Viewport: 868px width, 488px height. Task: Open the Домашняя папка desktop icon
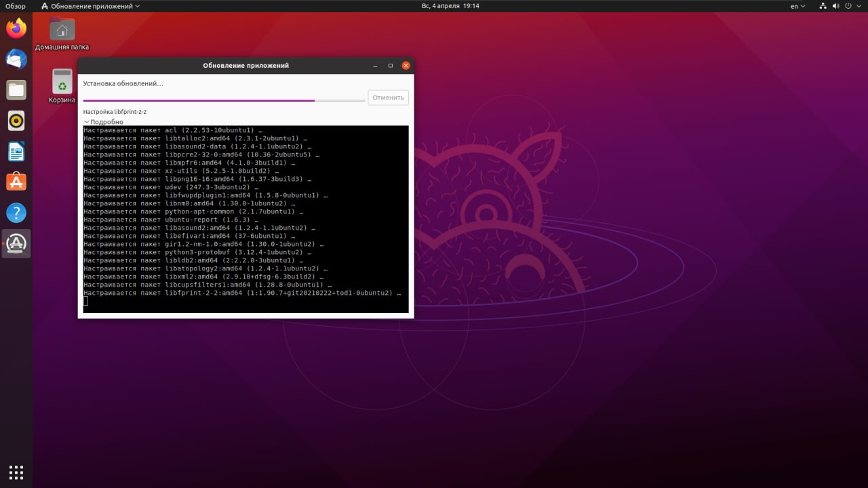point(62,35)
